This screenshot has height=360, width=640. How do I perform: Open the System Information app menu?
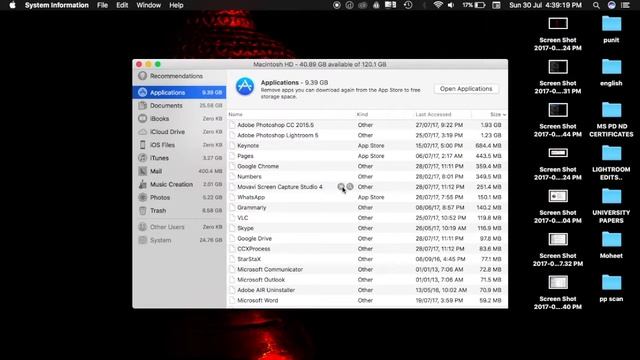pyautogui.click(x=57, y=5)
